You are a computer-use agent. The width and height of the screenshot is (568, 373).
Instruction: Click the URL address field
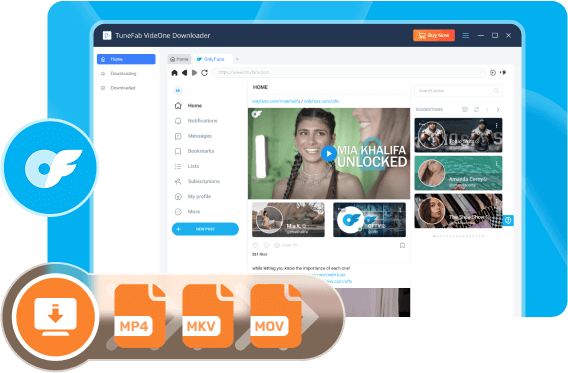click(348, 72)
